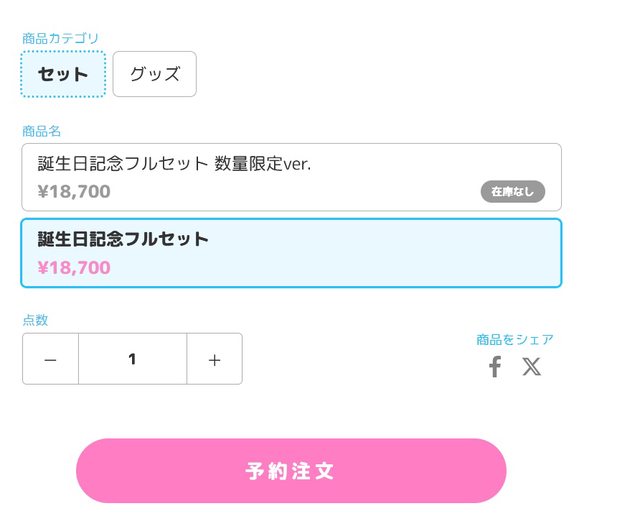Share the product on Facebook
The image size is (640, 529).
coord(494,367)
